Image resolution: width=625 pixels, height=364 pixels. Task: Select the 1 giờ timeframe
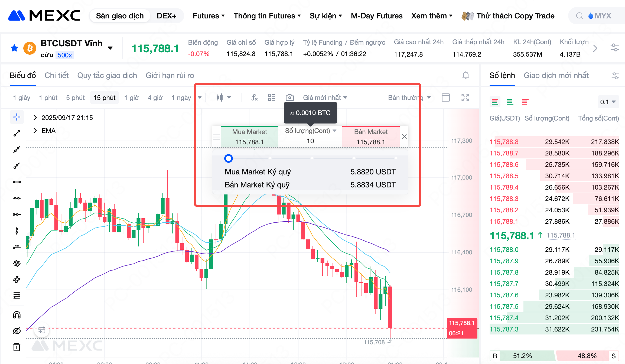(x=132, y=97)
